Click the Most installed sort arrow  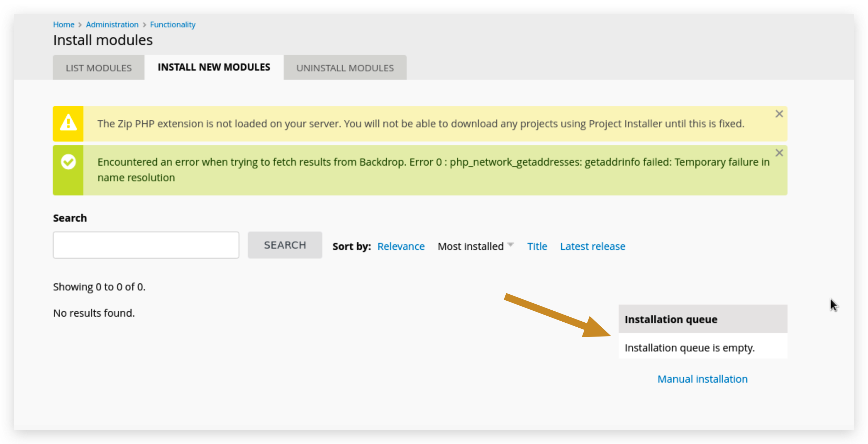click(511, 244)
